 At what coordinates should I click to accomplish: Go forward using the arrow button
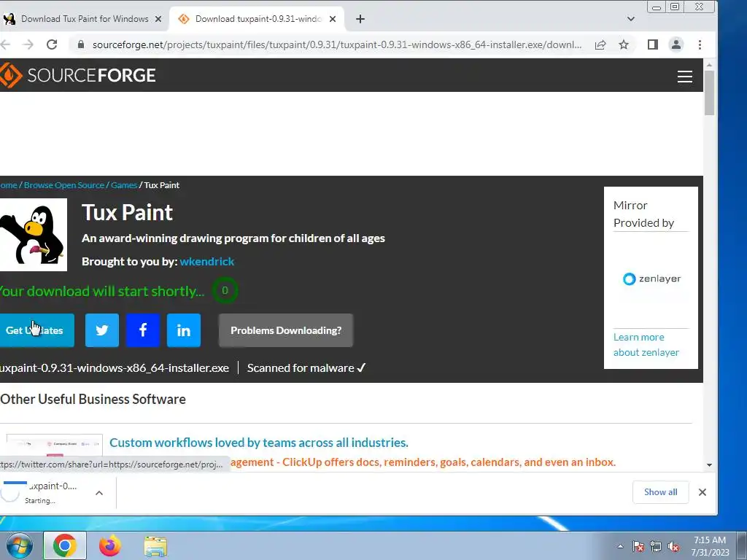click(x=28, y=44)
